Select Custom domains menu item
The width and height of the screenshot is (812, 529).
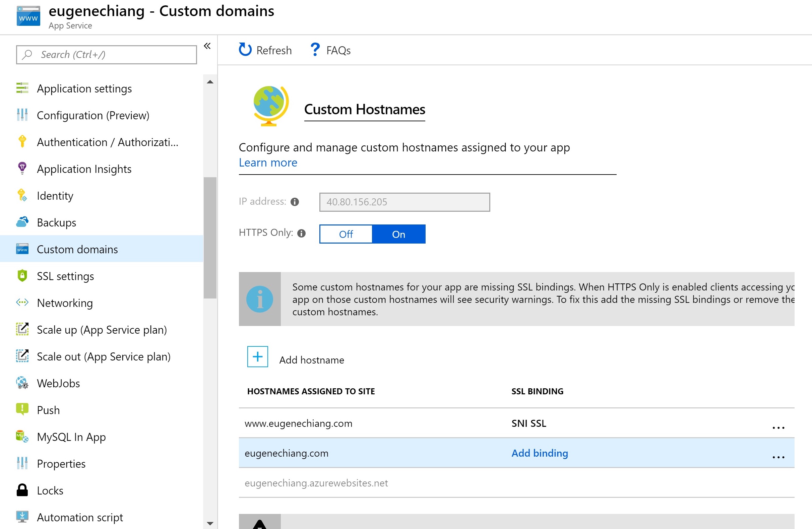[102, 249]
